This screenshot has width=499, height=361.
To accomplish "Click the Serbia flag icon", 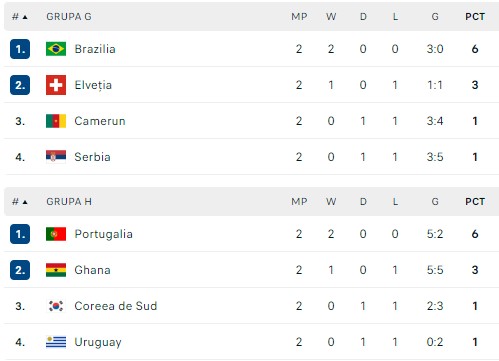I will coord(56,156).
